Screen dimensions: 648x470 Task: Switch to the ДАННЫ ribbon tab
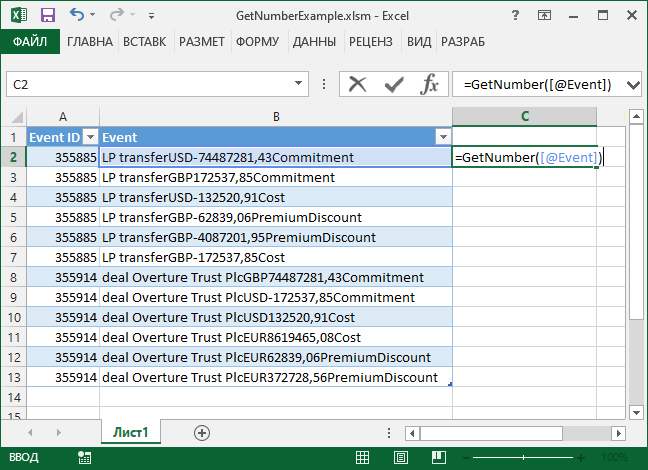click(x=314, y=42)
